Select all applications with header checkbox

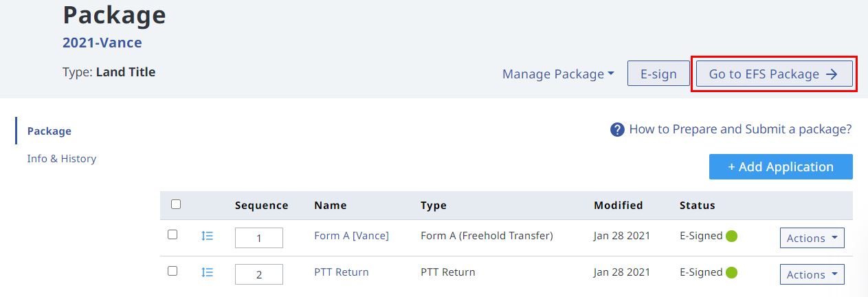pyautogui.click(x=176, y=204)
